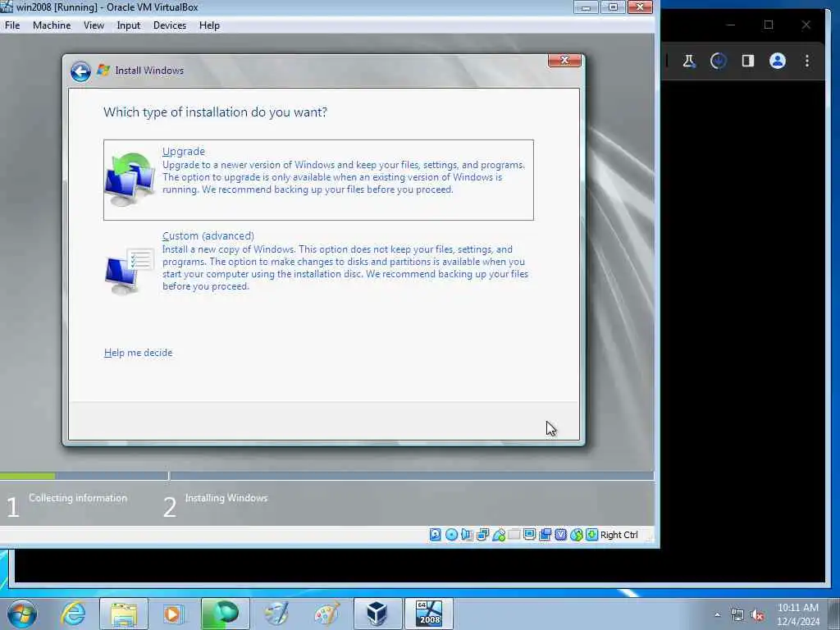Image resolution: width=840 pixels, height=630 pixels.
Task: Click the keyboard capture green arrow icon
Action: (x=592, y=535)
